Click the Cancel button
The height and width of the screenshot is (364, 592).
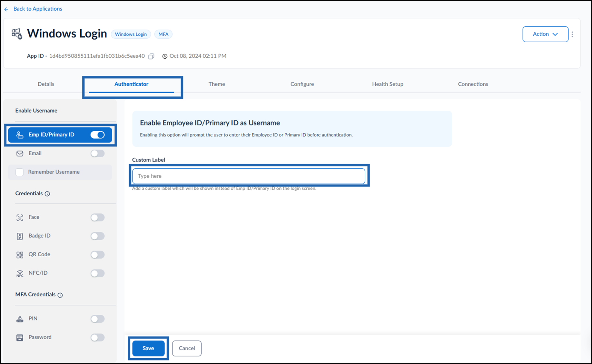[x=187, y=348]
